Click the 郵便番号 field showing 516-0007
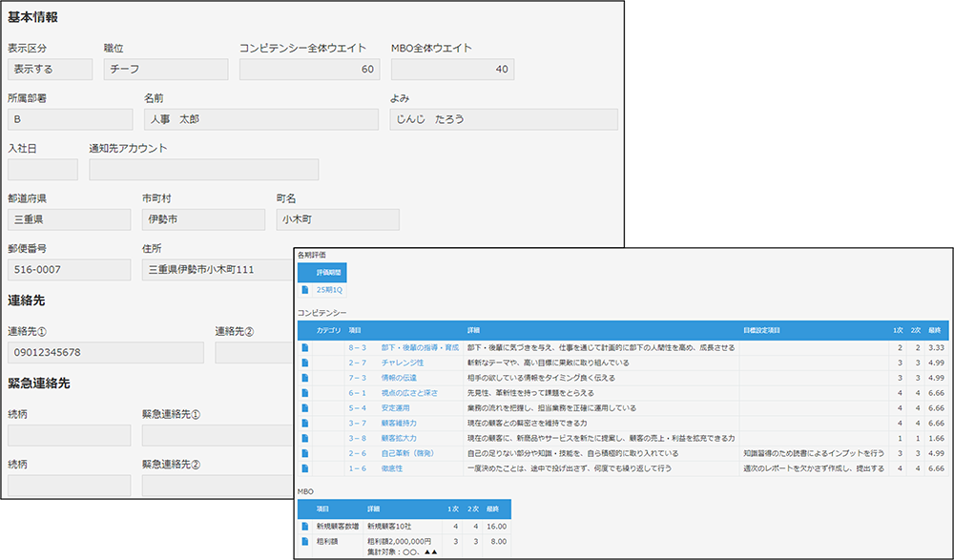 pos(69,270)
